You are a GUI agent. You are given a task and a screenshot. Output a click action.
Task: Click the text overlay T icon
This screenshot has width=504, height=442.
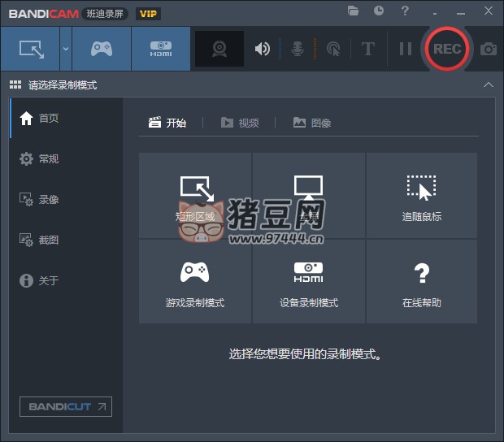pos(367,49)
